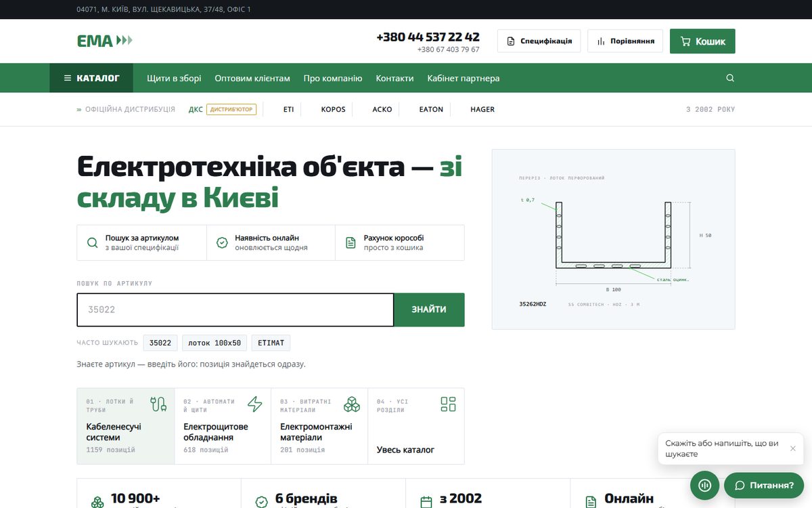
Task: Open the КАТАЛОГ menu
Action: 91,78
